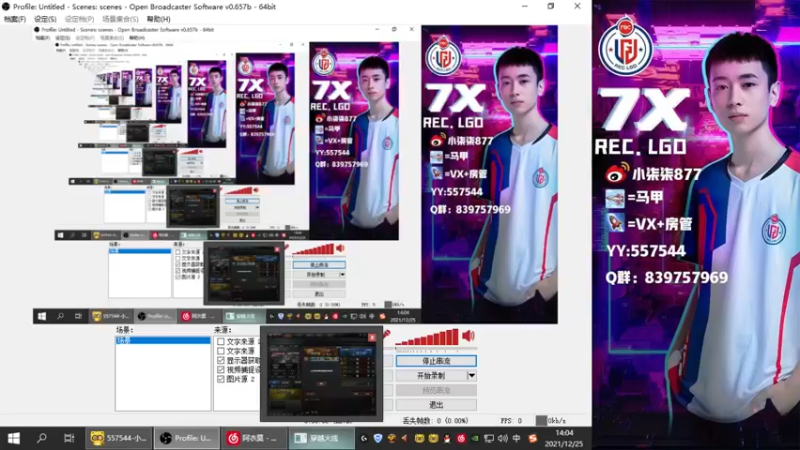Open the 设定档(P) profile menu
The width and height of the screenshot is (800, 450).
[x=79, y=19]
